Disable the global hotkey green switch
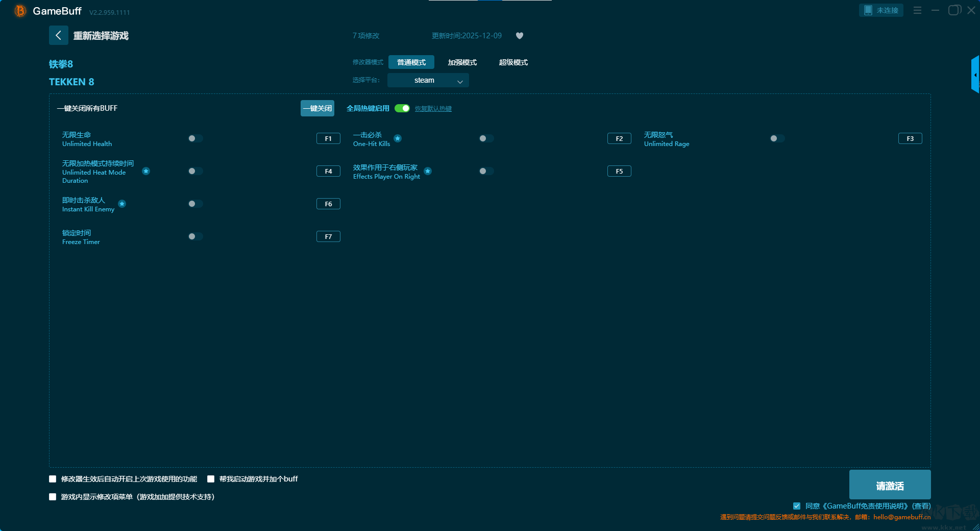The image size is (980, 531). (402, 108)
